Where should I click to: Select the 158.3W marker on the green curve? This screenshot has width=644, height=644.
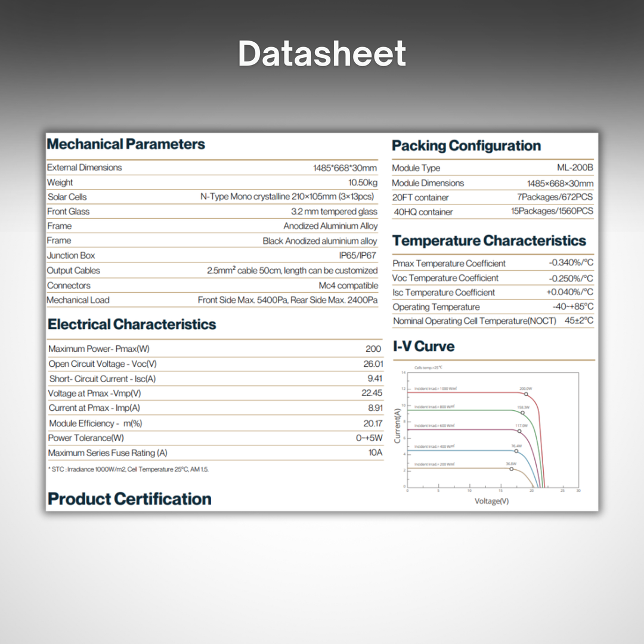[522, 413]
